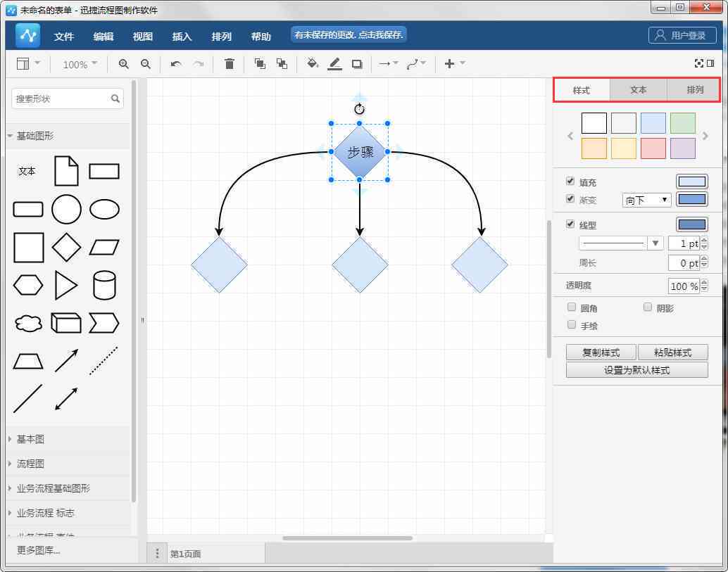The height and width of the screenshot is (572, 728).
Task: Enable the 手绘 sketch checkbox
Action: click(x=572, y=324)
